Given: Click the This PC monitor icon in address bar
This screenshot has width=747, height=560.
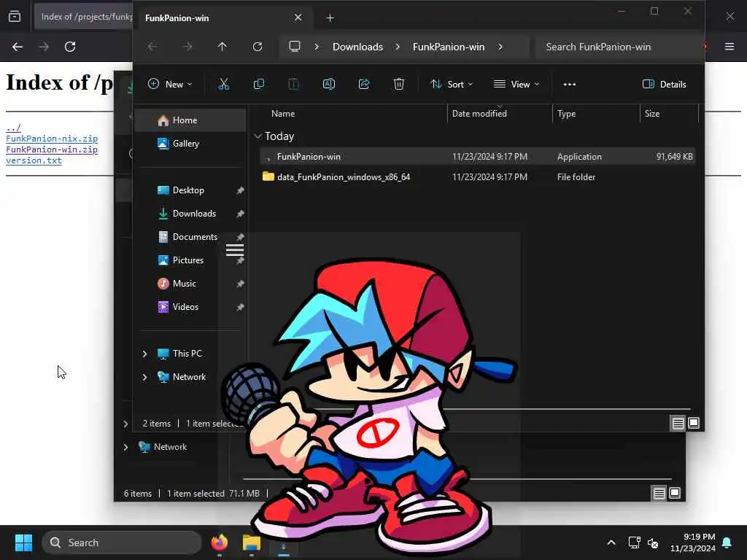Looking at the screenshot, I should coord(295,46).
